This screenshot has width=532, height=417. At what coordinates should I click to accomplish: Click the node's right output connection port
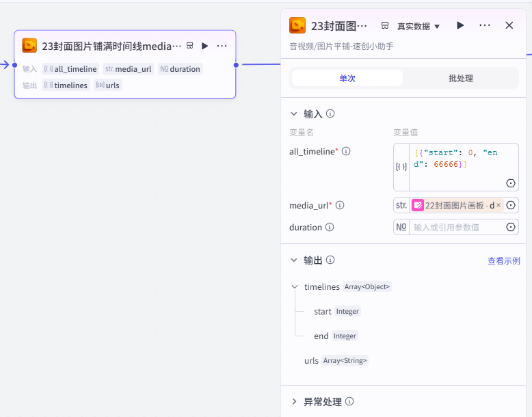pyautogui.click(x=236, y=65)
